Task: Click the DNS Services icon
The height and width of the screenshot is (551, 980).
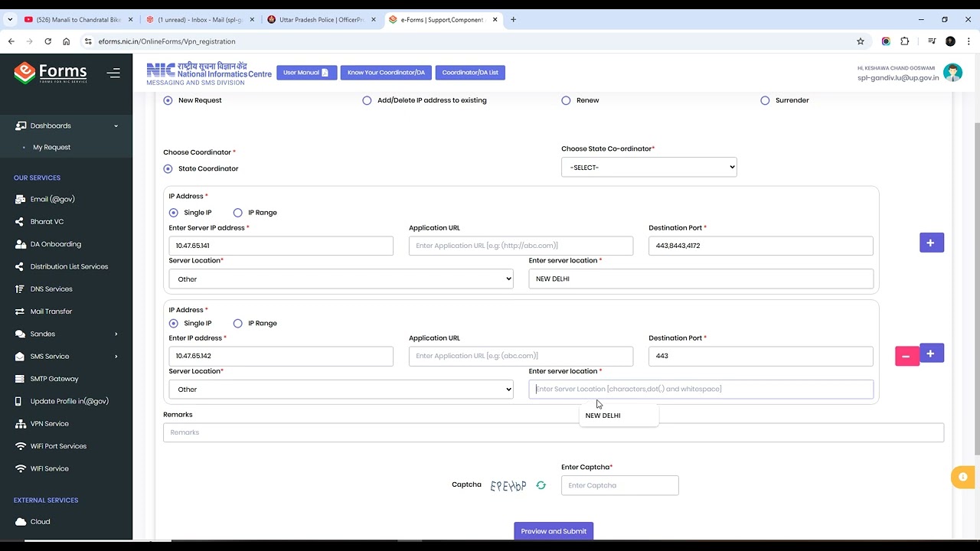Action: [x=19, y=289]
